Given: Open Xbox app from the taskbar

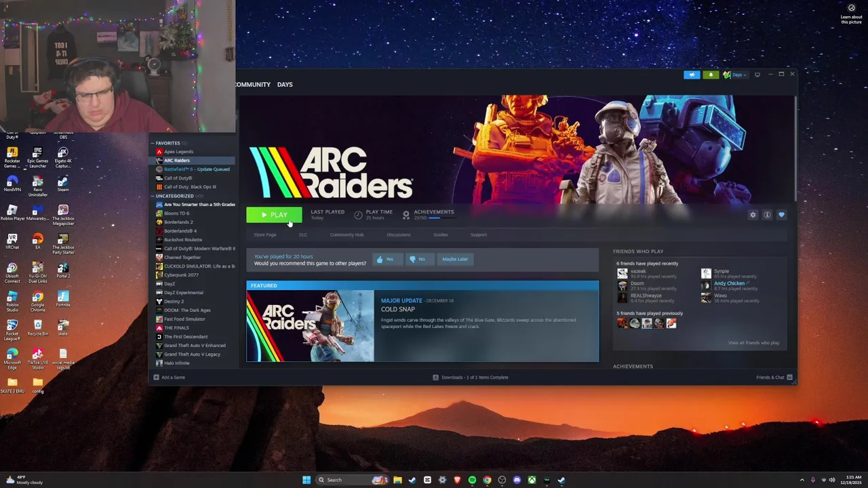Looking at the screenshot, I should pos(532,480).
